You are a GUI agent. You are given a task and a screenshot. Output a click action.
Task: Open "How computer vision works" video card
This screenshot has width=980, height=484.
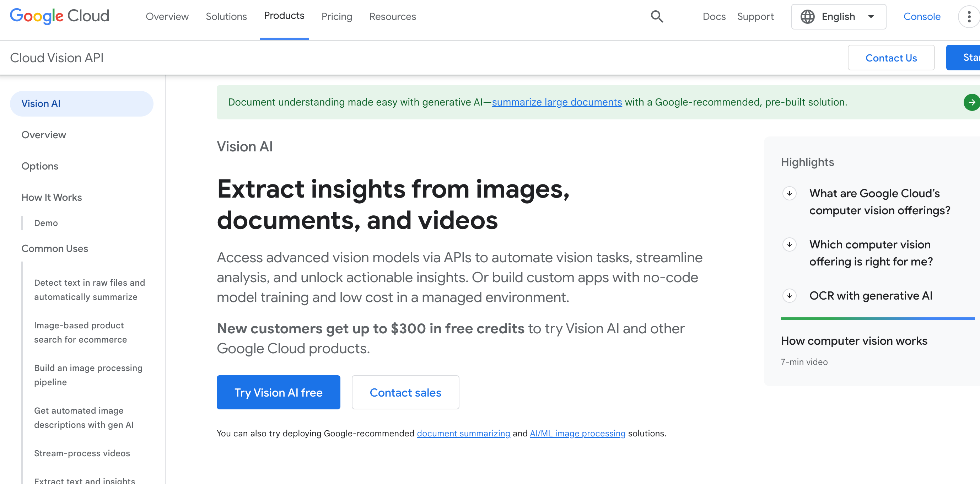pos(854,341)
